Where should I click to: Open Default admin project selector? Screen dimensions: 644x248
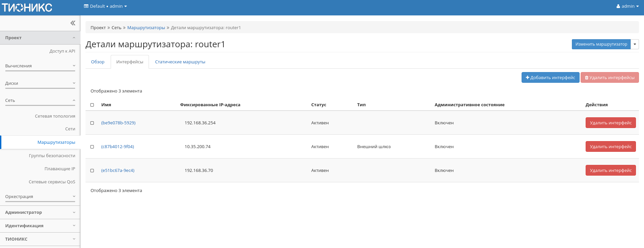click(x=105, y=6)
